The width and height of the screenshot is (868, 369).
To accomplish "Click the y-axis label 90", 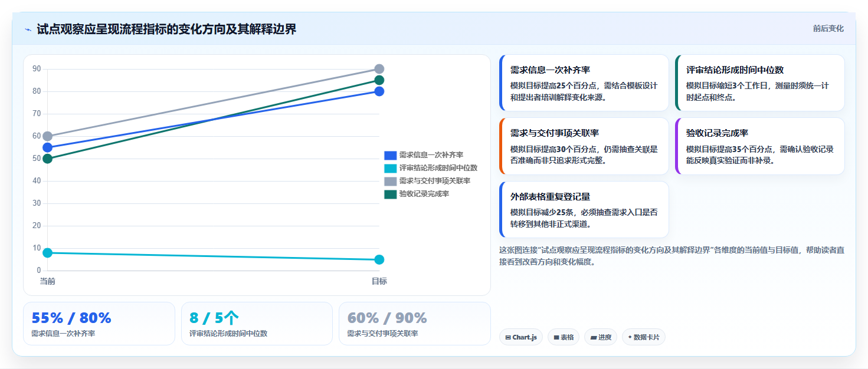I will click(37, 69).
